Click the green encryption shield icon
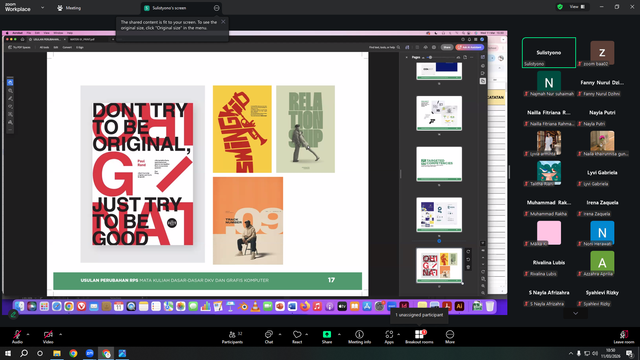The width and height of the screenshot is (640, 360). (x=560, y=7)
